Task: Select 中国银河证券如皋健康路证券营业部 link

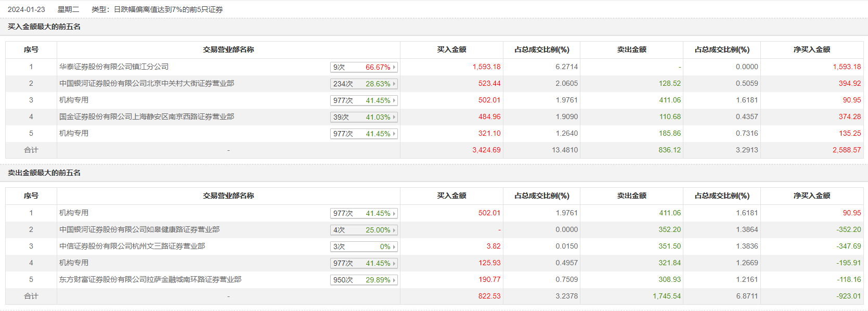Action: point(139,229)
